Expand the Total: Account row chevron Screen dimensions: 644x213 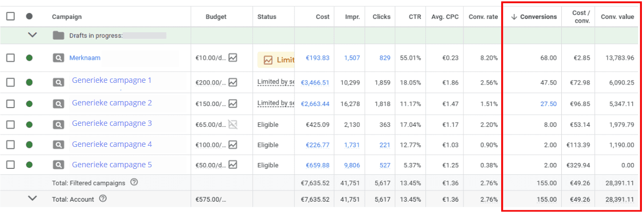(32, 198)
